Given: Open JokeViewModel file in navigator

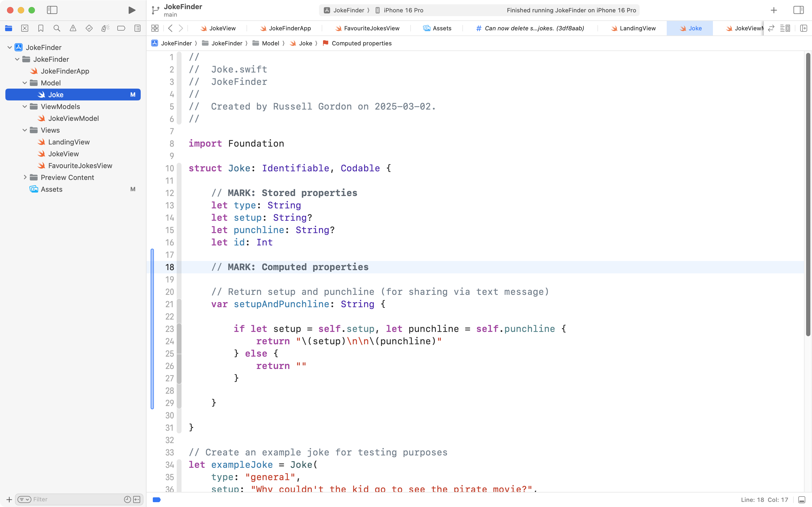Looking at the screenshot, I should tap(73, 118).
